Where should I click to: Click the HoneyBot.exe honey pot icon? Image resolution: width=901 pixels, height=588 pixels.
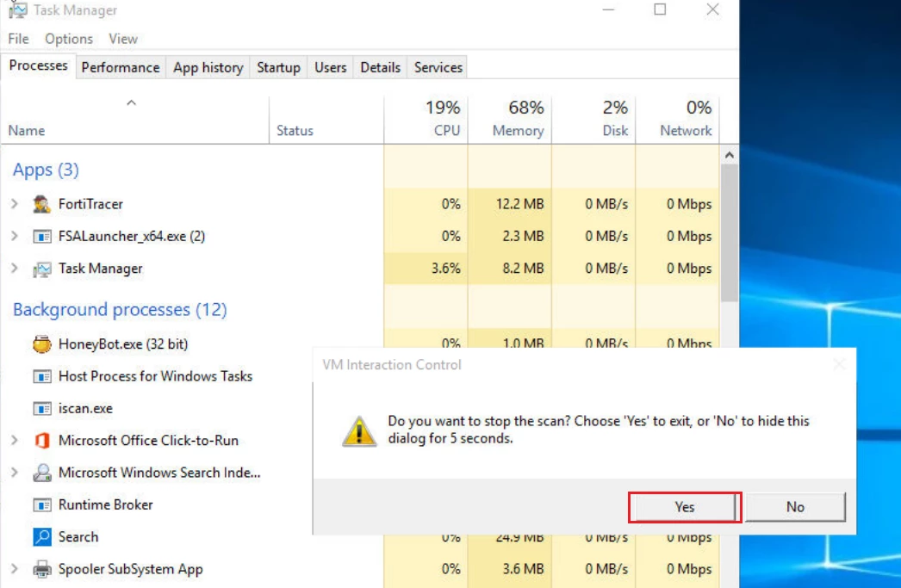42,344
